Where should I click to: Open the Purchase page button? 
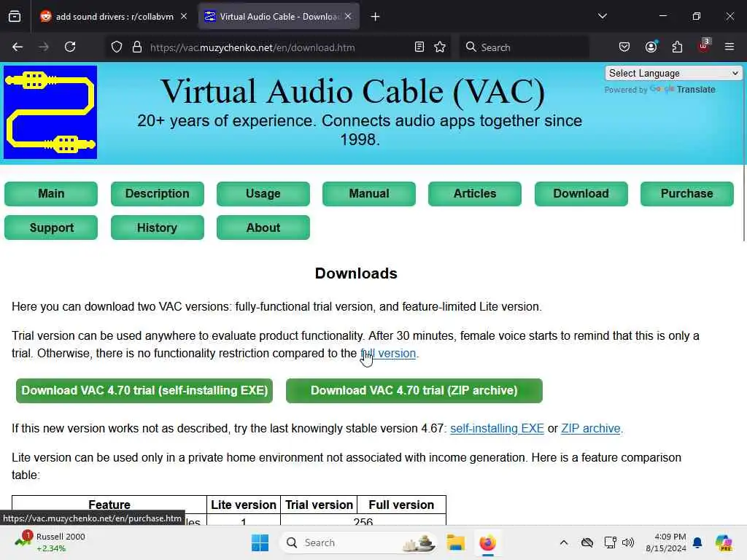point(687,194)
